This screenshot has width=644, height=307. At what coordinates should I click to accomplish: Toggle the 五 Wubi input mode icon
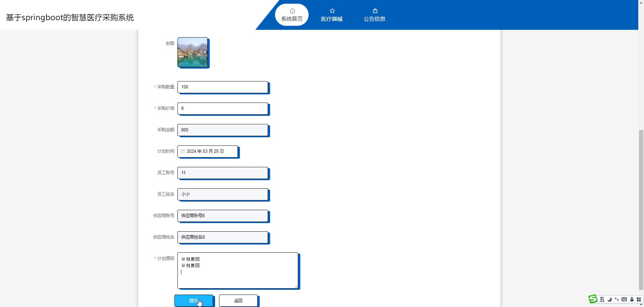point(602,299)
